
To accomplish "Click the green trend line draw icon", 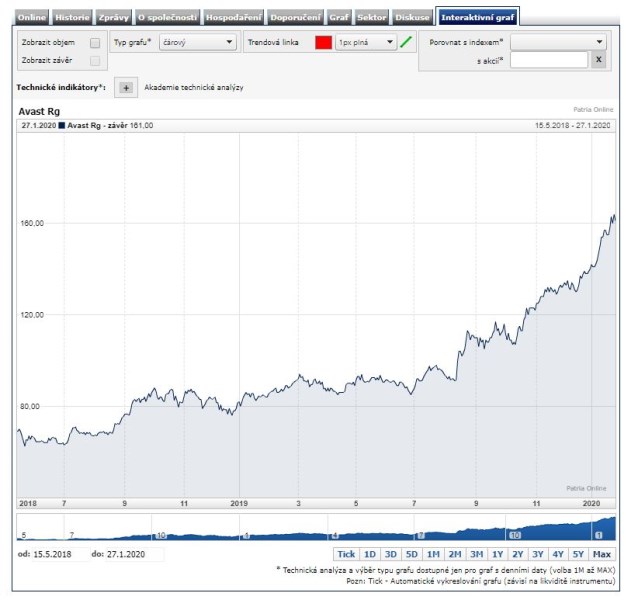I will pos(405,43).
